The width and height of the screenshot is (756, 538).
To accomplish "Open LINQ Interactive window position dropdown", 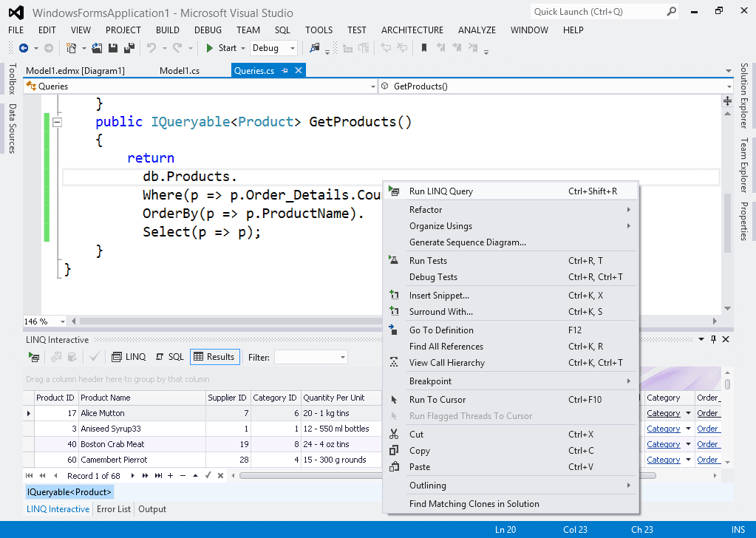I will [701, 339].
